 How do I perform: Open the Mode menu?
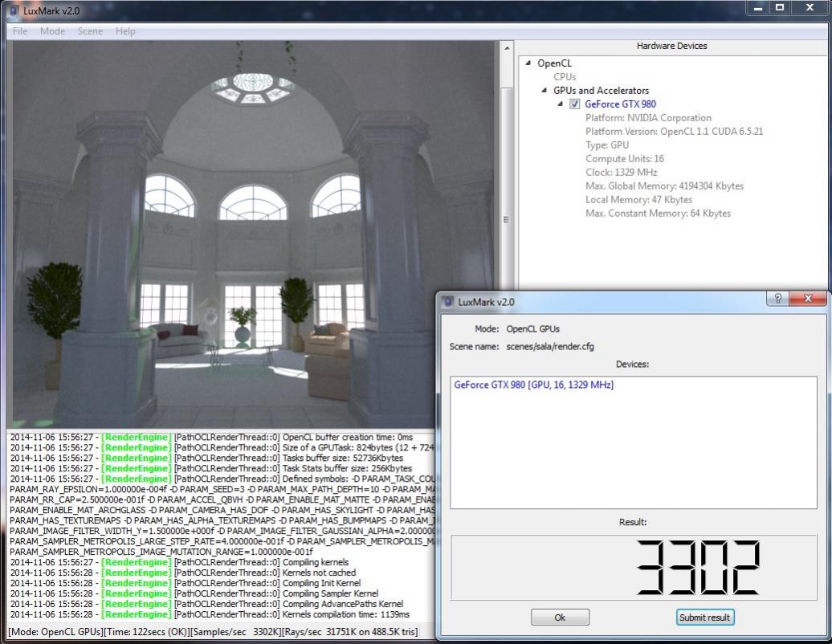(x=52, y=31)
